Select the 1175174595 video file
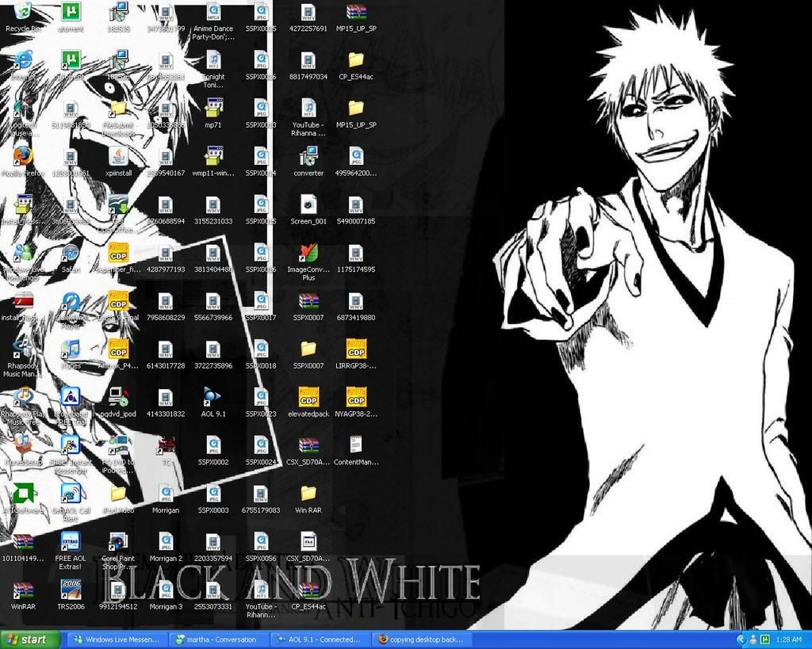Screen dimensions: 812x649 tap(356, 258)
